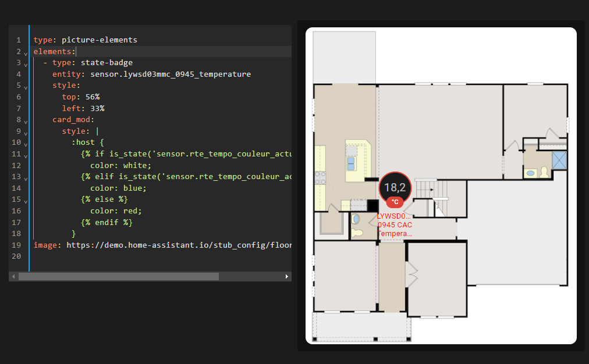
Task: Click the LYWSD0 0945 CAC Tempera badge label
Action: [x=395, y=225]
